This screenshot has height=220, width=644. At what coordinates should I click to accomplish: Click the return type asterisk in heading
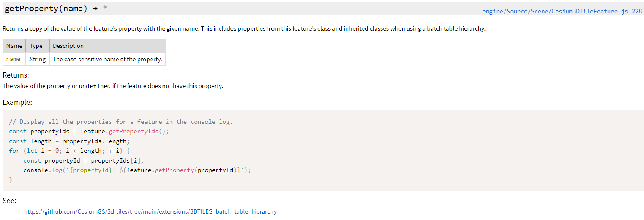(105, 9)
